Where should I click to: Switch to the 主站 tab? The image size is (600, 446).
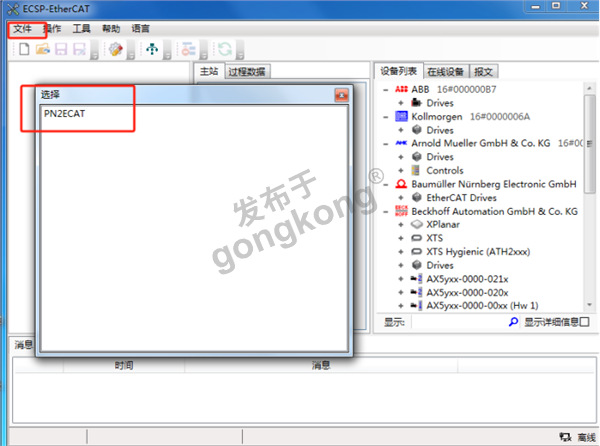(209, 71)
